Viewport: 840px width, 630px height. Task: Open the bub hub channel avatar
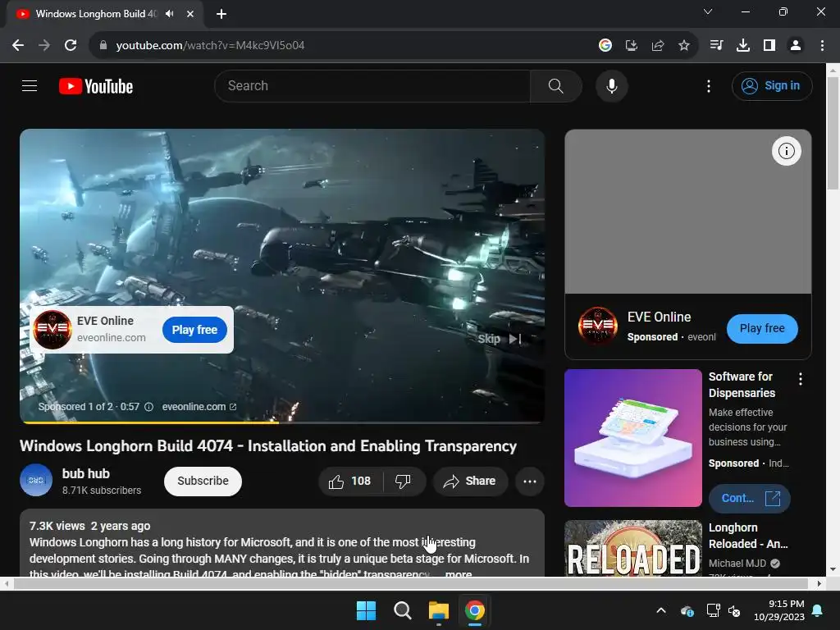point(36,480)
